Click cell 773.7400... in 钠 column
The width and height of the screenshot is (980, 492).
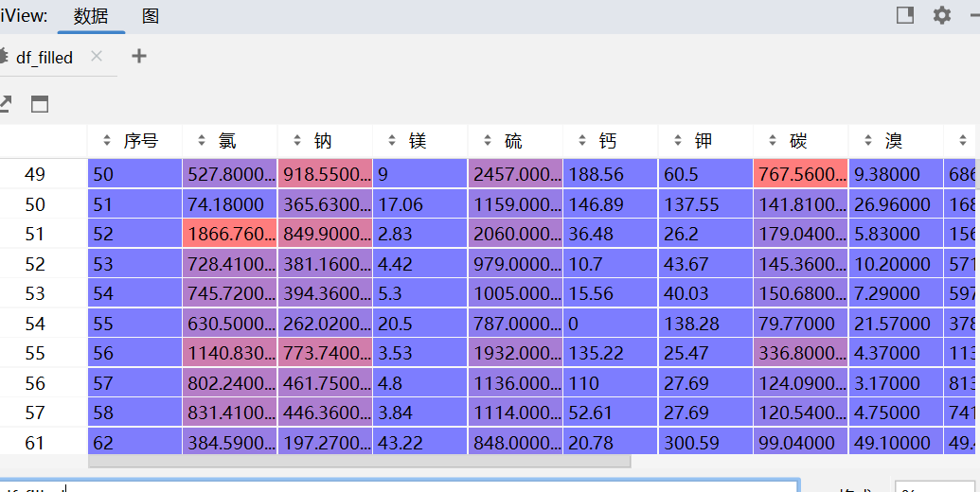325,354
